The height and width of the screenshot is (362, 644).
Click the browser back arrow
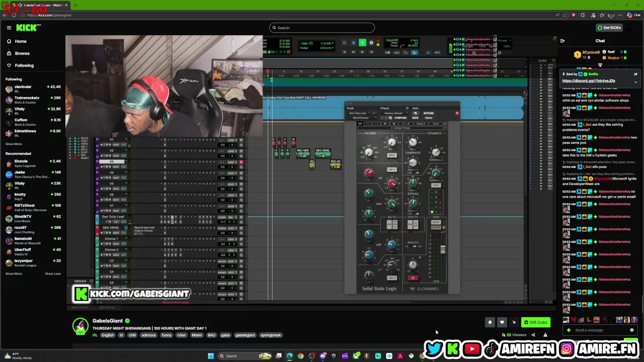5,15
